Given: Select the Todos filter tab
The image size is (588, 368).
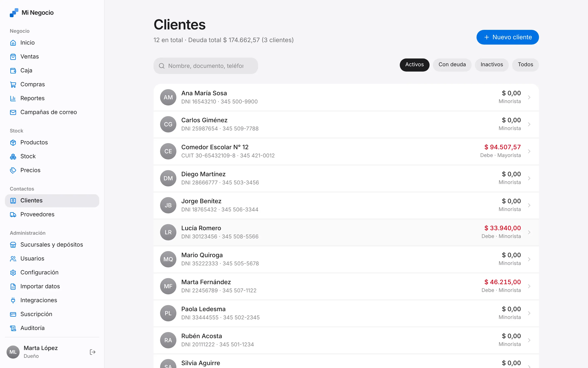Looking at the screenshot, I should click(525, 65).
